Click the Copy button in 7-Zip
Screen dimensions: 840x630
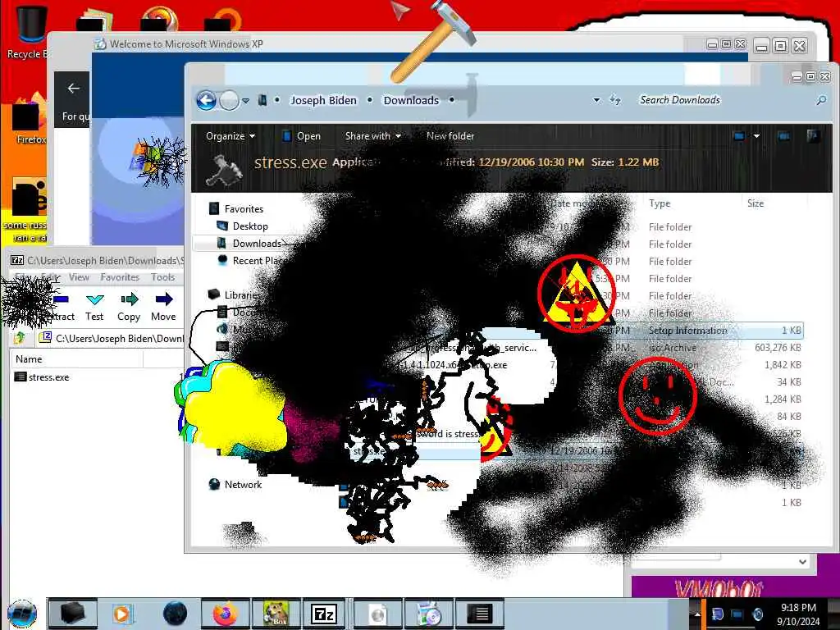click(129, 307)
